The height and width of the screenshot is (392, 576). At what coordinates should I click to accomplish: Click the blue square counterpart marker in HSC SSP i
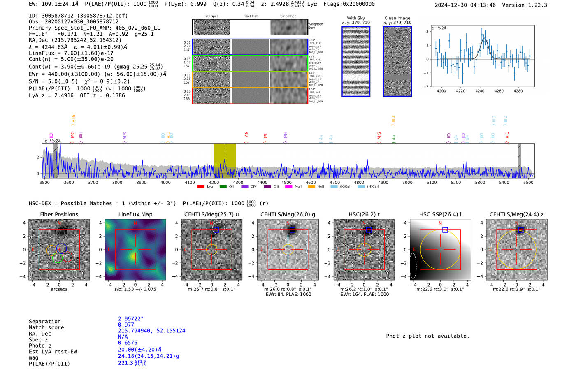[x=445, y=230]
